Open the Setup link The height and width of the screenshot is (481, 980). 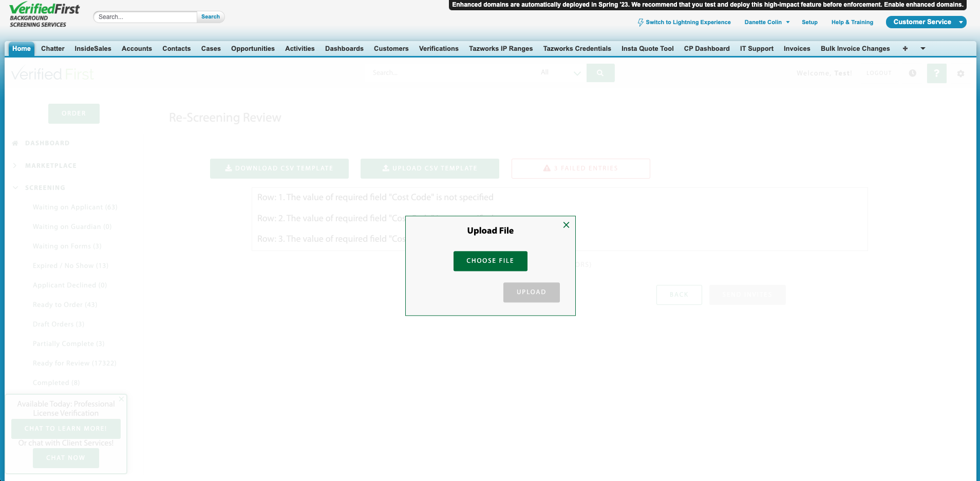coord(809,22)
